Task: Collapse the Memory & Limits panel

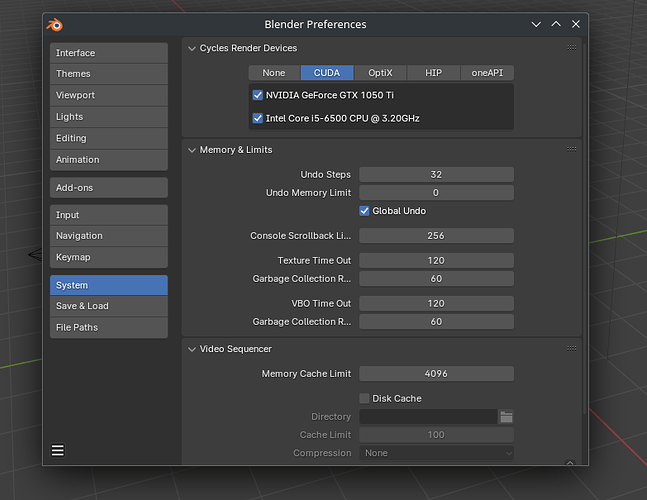Action: [x=191, y=150]
